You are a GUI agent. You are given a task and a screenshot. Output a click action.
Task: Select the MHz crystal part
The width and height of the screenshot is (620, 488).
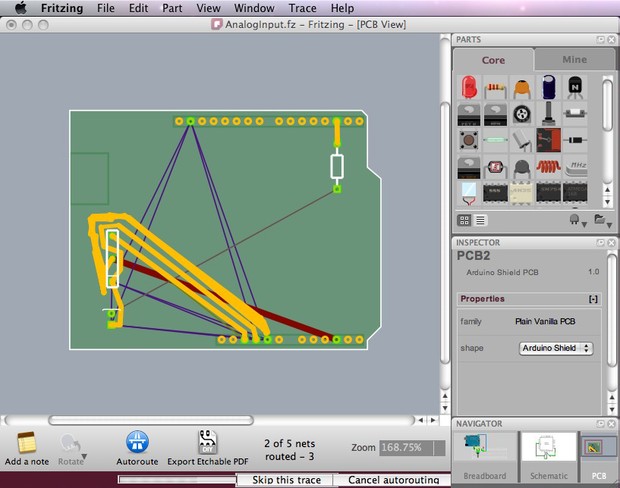(x=575, y=168)
